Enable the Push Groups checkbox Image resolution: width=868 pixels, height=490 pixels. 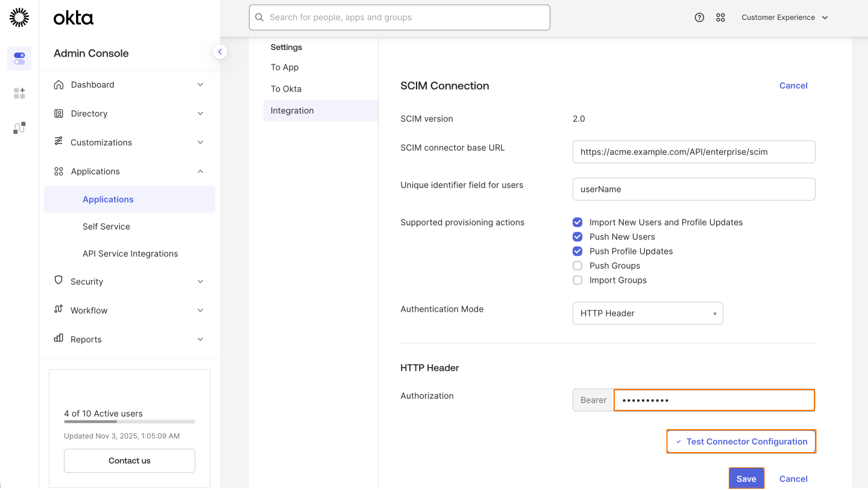577,265
